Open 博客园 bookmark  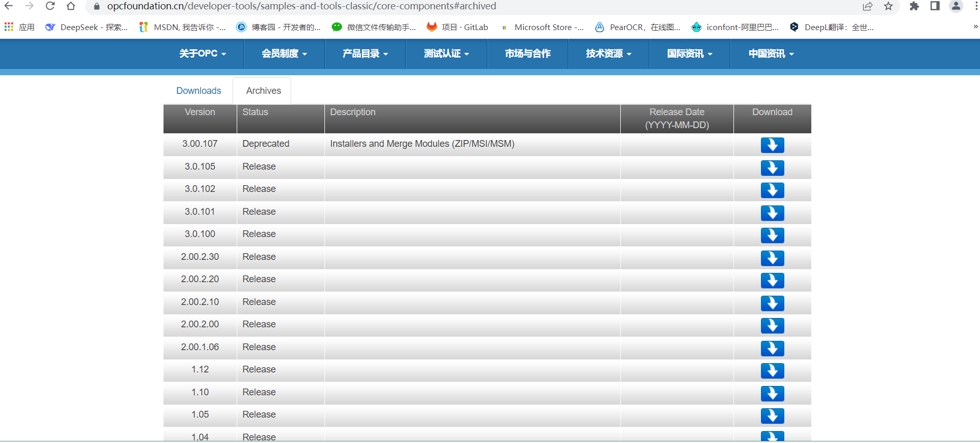[279, 27]
